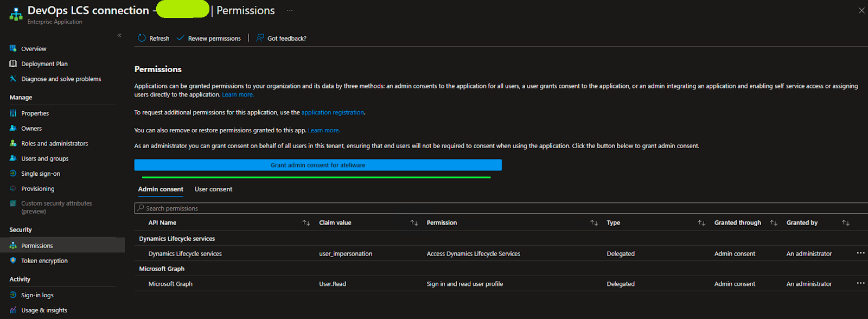Click the Refresh button label

159,39
